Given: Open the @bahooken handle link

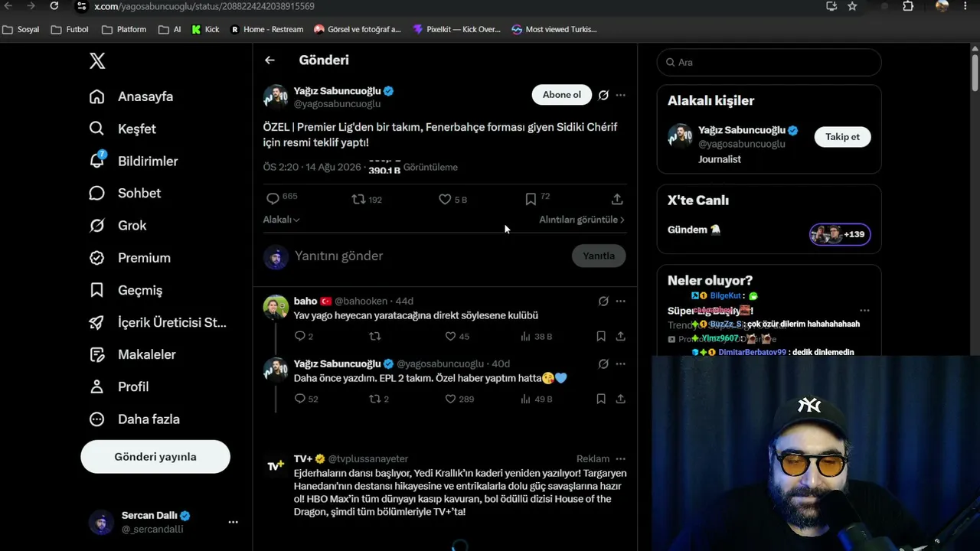Looking at the screenshot, I should click(361, 302).
